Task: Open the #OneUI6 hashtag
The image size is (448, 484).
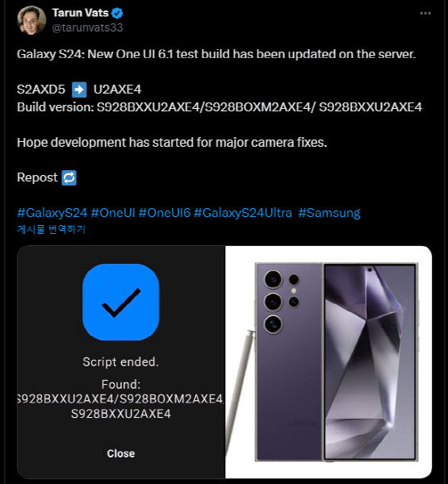Action: pos(165,213)
